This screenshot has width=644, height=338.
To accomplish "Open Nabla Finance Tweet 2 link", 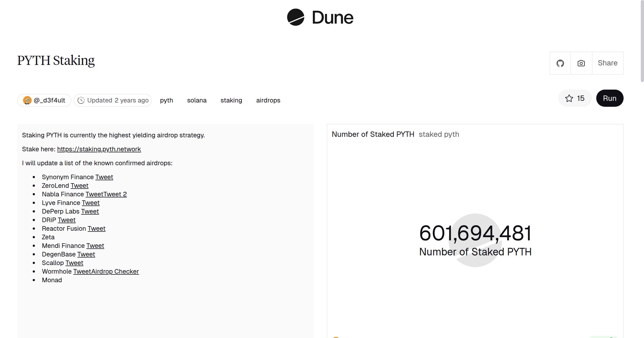I will point(115,194).
